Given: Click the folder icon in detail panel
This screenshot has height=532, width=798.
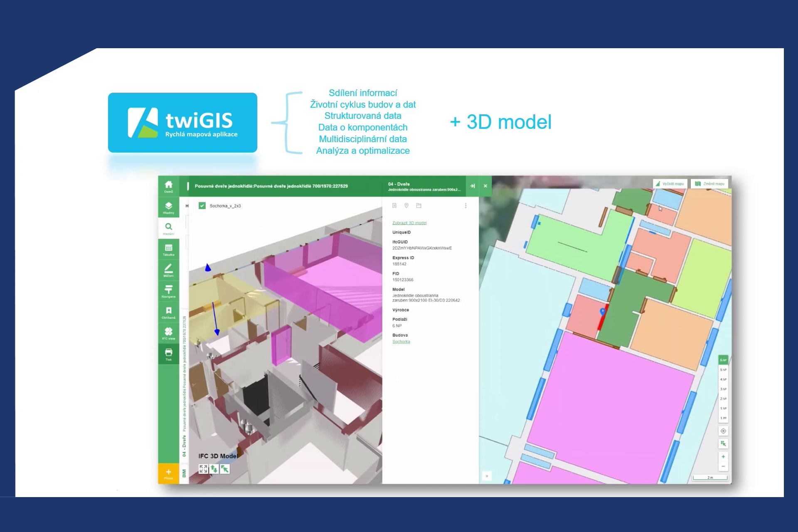Looking at the screenshot, I should tap(419, 205).
